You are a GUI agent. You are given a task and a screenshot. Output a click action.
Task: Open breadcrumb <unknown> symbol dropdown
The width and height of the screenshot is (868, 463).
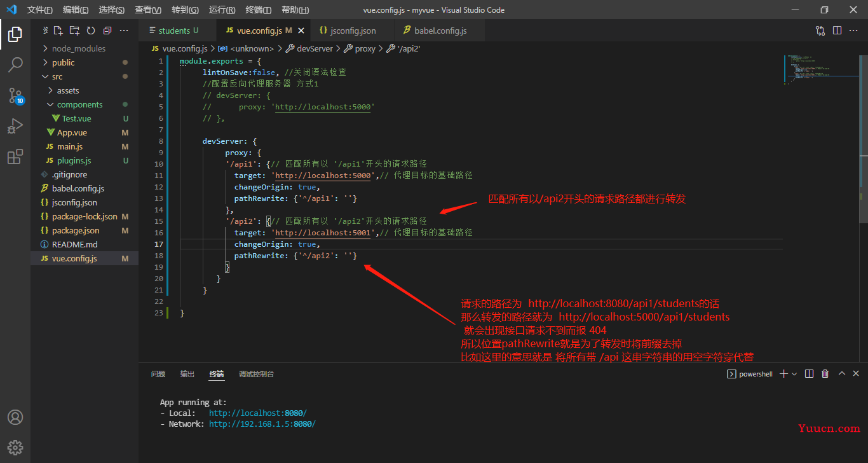click(x=245, y=48)
